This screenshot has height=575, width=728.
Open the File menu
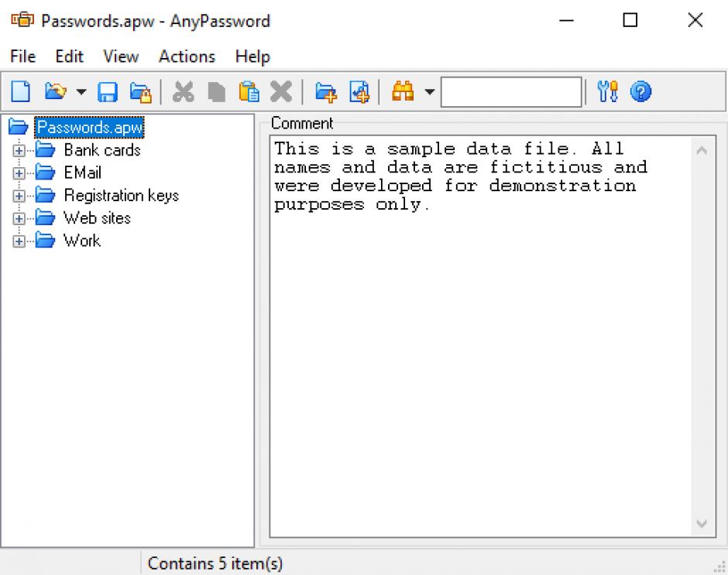(22, 56)
